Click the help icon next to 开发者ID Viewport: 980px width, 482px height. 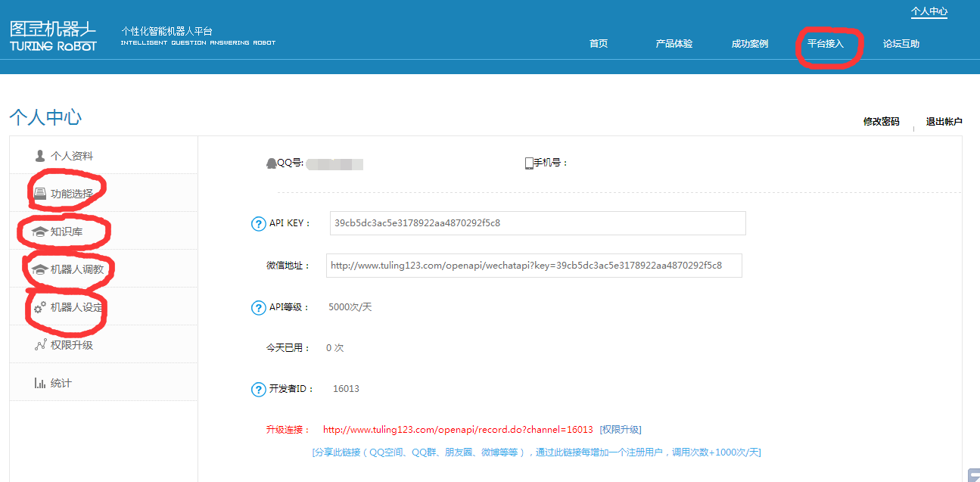[x=258, y=389]
